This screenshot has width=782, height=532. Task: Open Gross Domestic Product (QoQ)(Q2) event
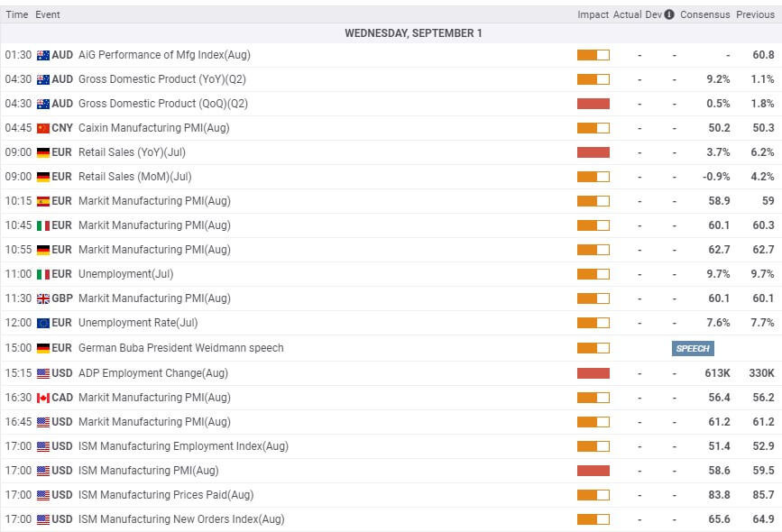[163, 104]
